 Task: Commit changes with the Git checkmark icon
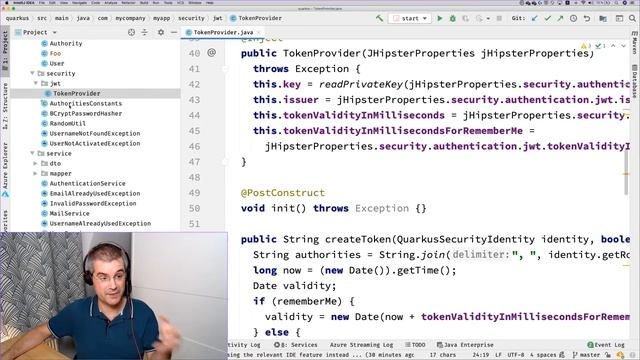point(547,18)
